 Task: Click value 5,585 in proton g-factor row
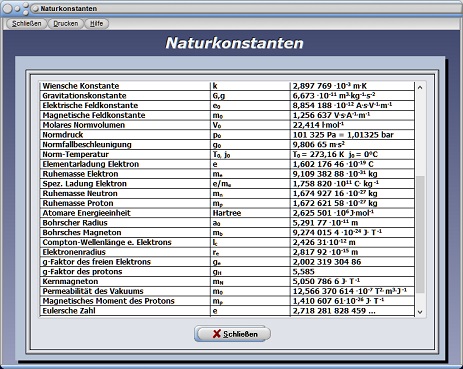[x=303, y=272]
